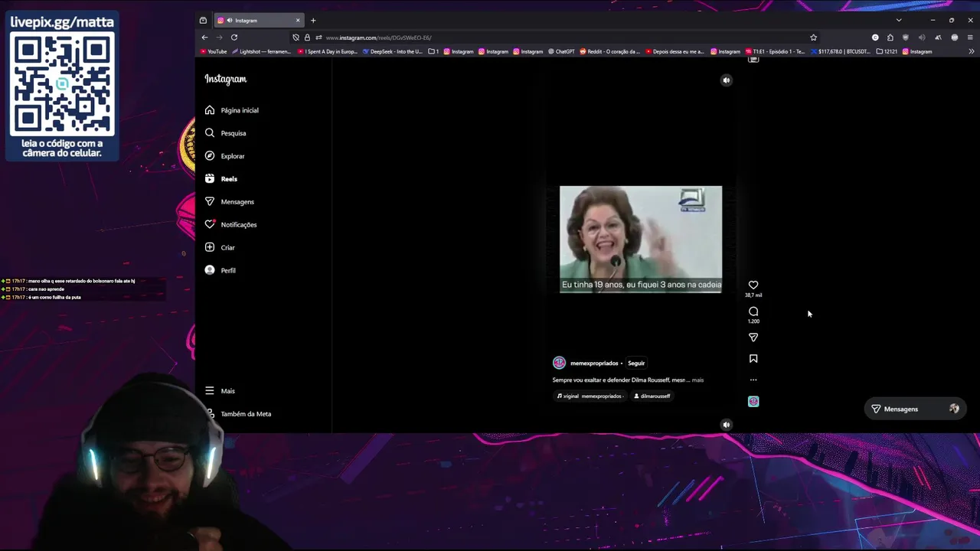
Task: Open Pesquisa search in Instagram sidebar
Action: pos(226,133)
